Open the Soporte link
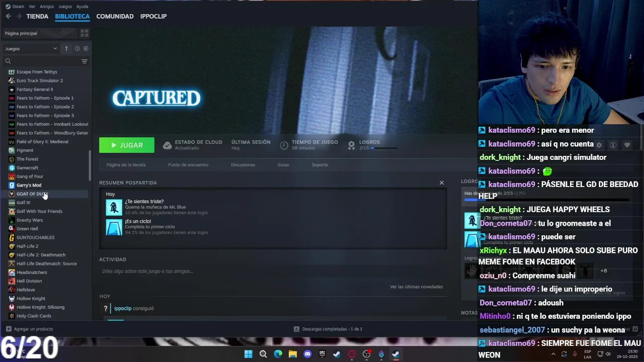The height and width of the screenshot is (362, 644). [x=319, y=165]
